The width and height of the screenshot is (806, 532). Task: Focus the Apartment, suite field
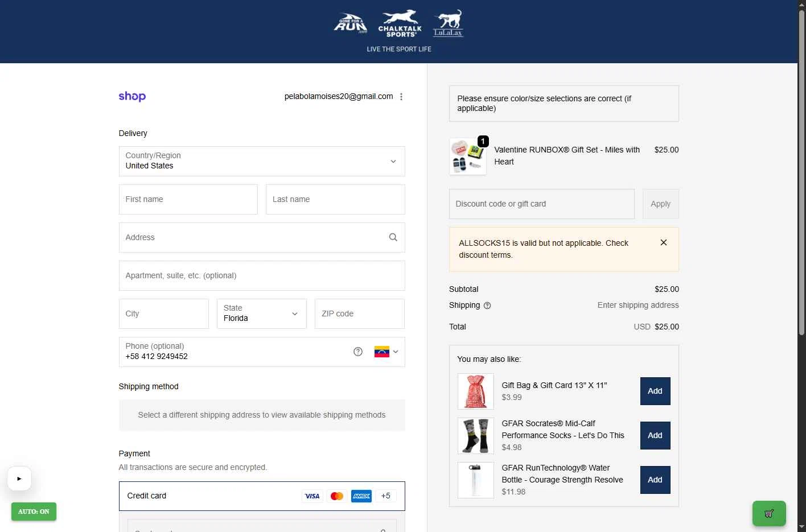[x=262, y=275]
